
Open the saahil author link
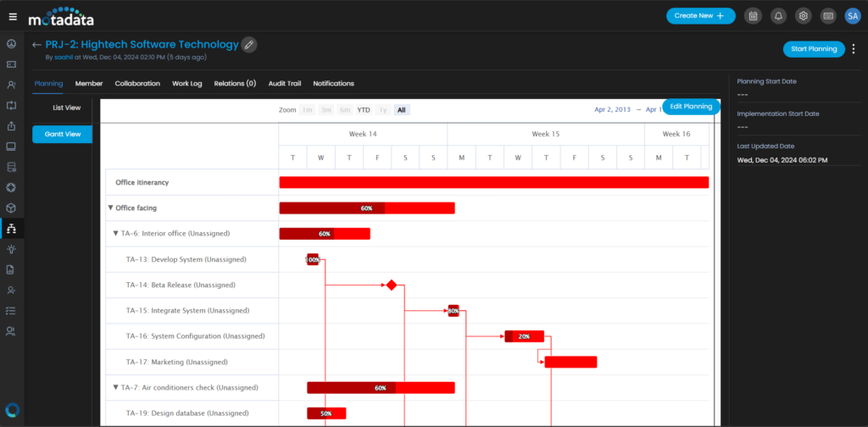64,57
